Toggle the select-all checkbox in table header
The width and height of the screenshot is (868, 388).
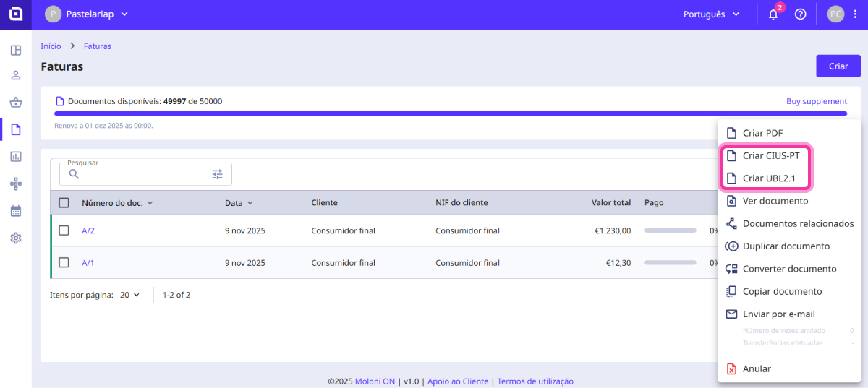pyautogui.click(x=64, y=203)
